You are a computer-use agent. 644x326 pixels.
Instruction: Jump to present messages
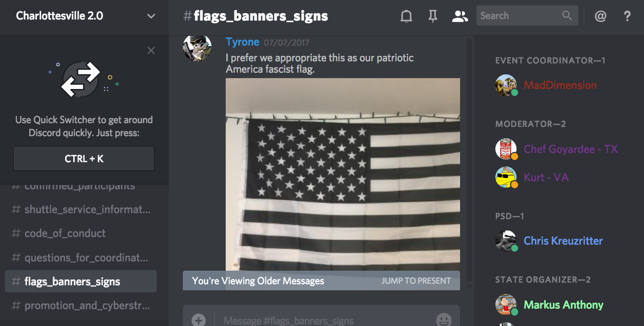point(416,281)
